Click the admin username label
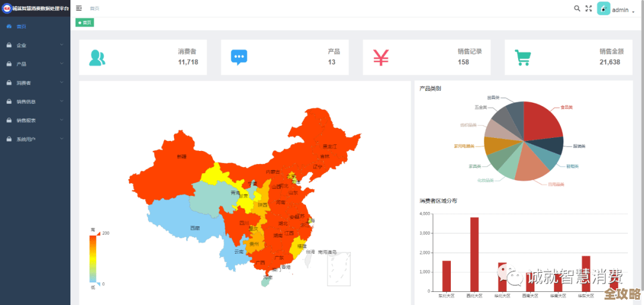 click(x=620, y=10)
